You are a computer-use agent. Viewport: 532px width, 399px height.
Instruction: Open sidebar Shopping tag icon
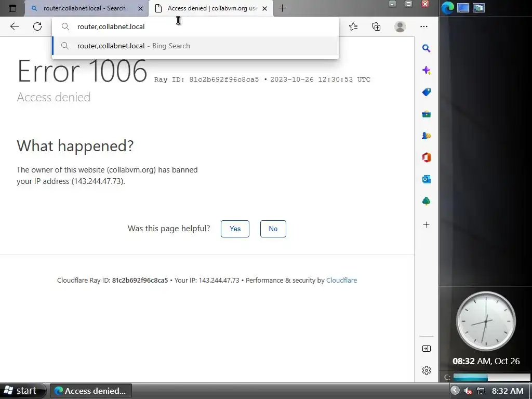[427, 92]
